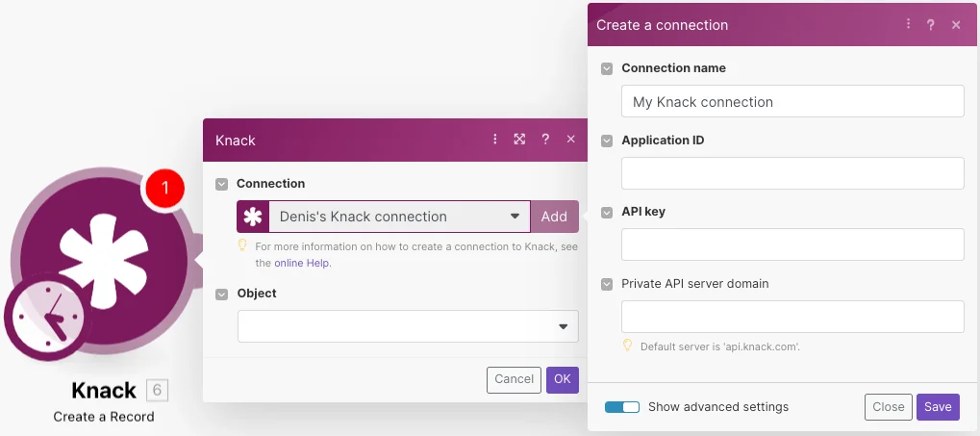
Task: Toggle the Connection name checkbox
Action: click(x=607, y=68)
